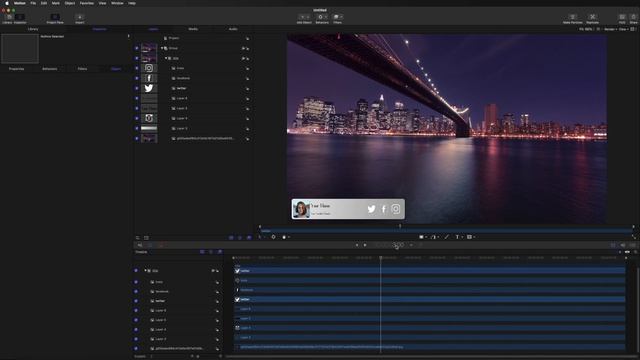Open the Favorites menu
Viewport: 640px width, 360px height.
pos(87,3)
